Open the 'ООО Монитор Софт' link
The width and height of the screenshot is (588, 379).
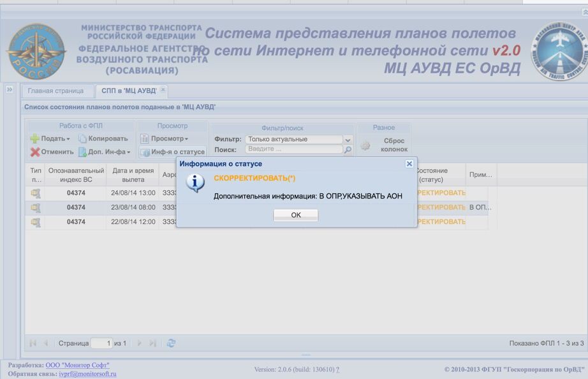point(78,365)
